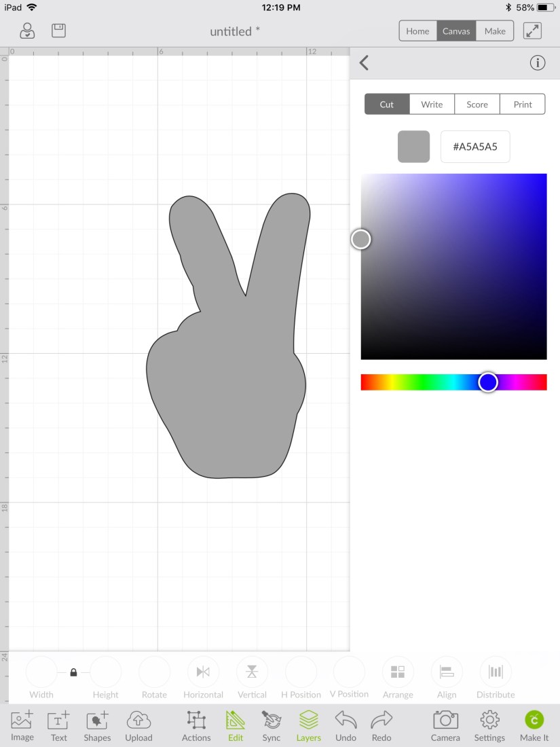Open the account profile menu
Screen dimensions: 560x747
click(x=27, y=31)
